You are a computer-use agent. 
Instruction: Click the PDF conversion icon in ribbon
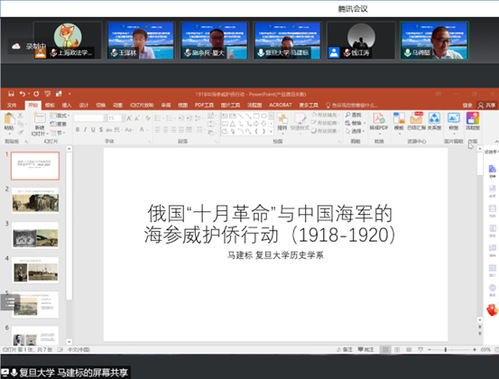[379, 118]
